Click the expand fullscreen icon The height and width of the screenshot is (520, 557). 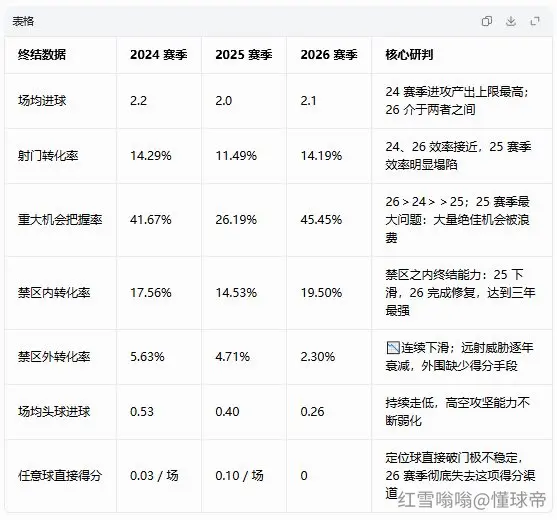[535, 21]
